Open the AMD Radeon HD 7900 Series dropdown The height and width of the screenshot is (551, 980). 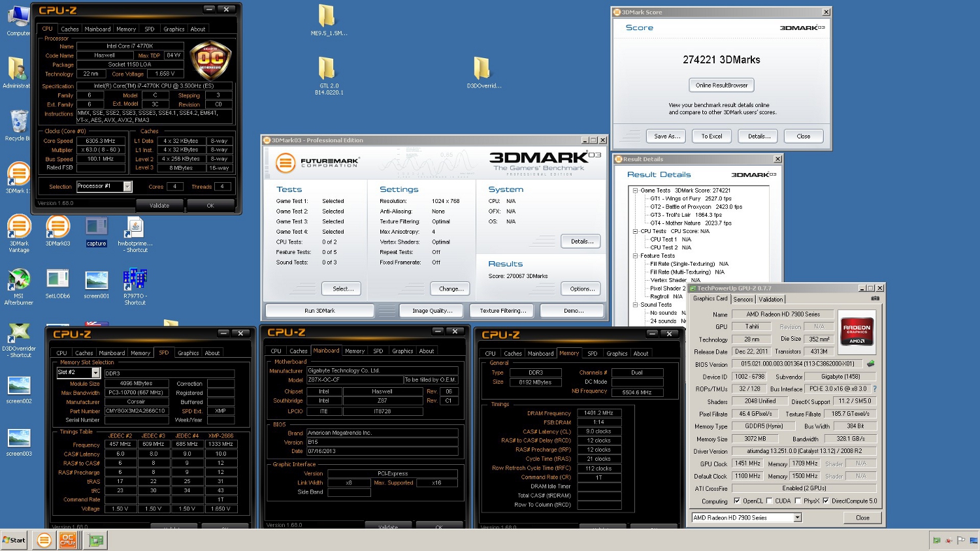coord(797,518)
